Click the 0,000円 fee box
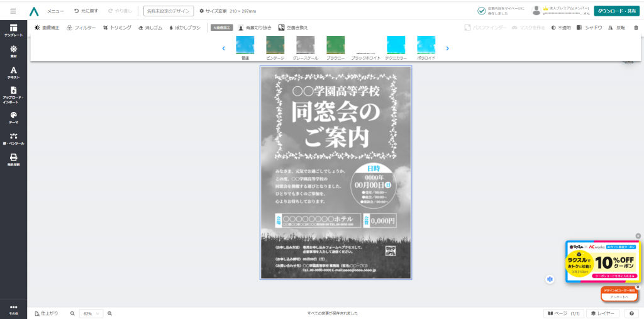Image resolution: width=644 pixels, height=319 pixels. (x=380, y=221)
